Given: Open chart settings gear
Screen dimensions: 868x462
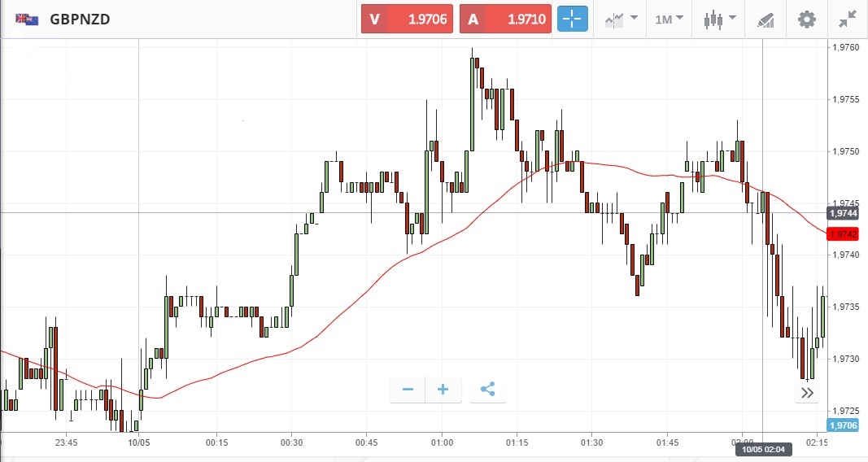Looking at the screenshot, I should (x=806, y=19).
